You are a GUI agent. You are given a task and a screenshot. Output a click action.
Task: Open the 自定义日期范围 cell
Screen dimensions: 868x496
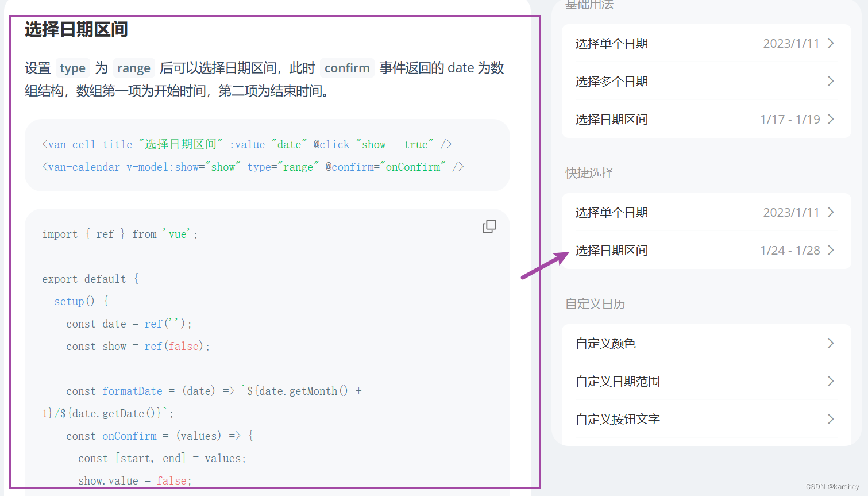(706, 382)
